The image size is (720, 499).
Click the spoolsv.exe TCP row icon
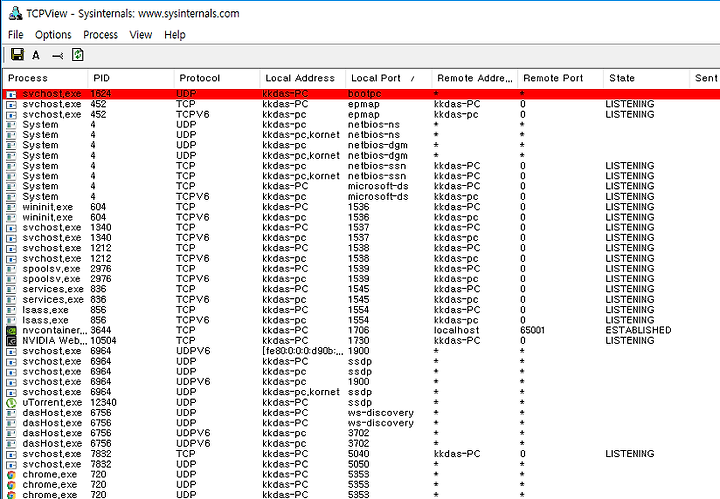(x=11, y=269)
